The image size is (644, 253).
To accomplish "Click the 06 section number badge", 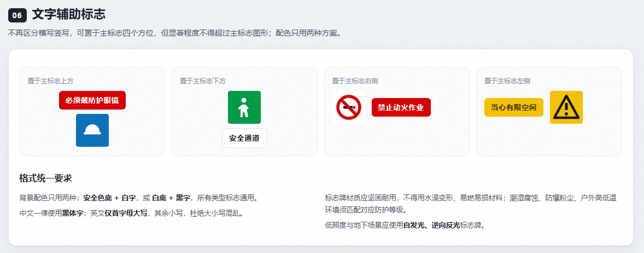I will click(17, 16).
